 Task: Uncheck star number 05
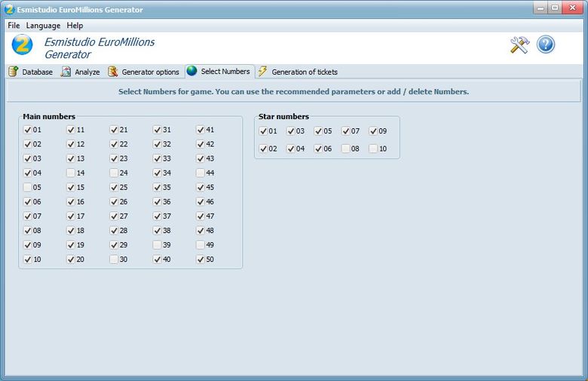(318, 131)
